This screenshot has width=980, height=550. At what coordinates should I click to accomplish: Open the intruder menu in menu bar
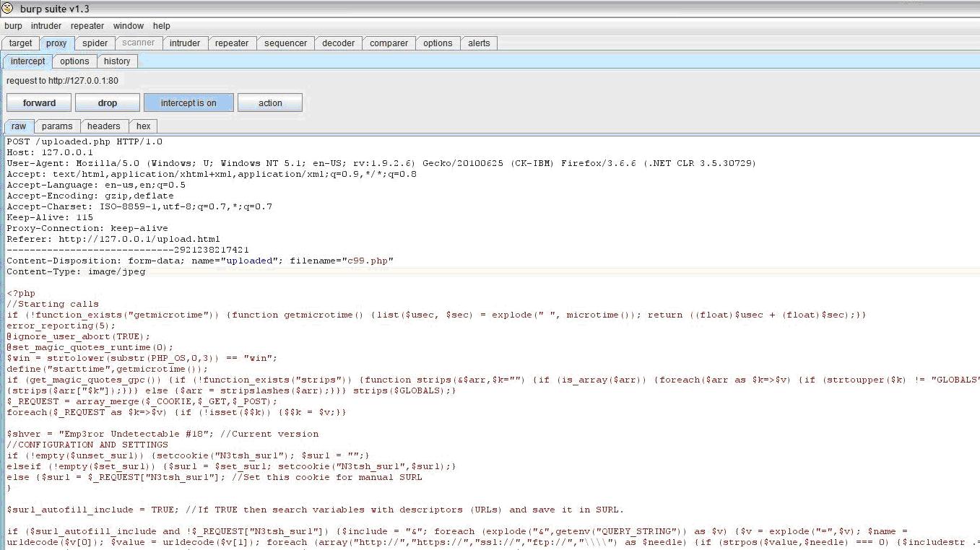[46, 26]
